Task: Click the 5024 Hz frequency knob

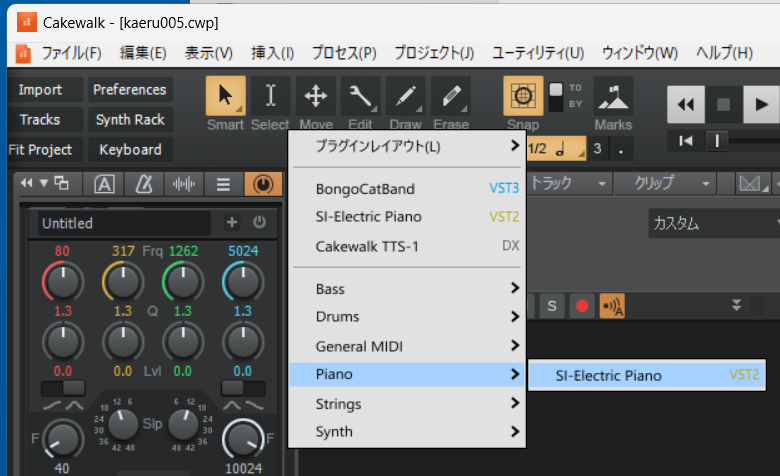Action: click(x=243, y=282)
